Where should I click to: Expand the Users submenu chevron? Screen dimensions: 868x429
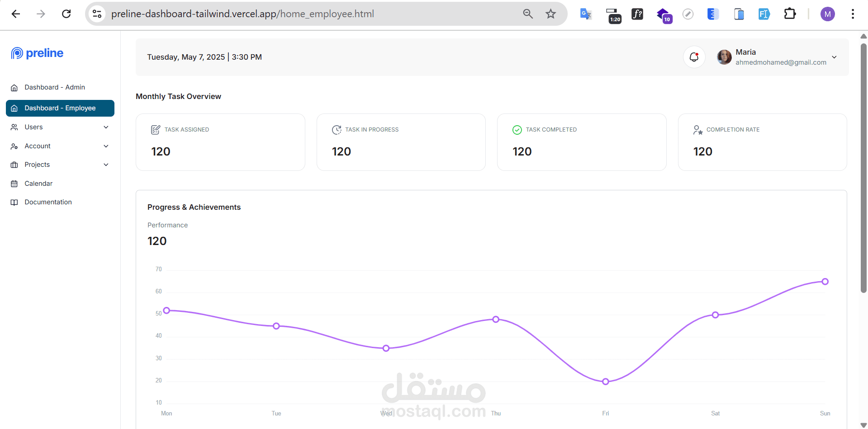pos(106,127)
